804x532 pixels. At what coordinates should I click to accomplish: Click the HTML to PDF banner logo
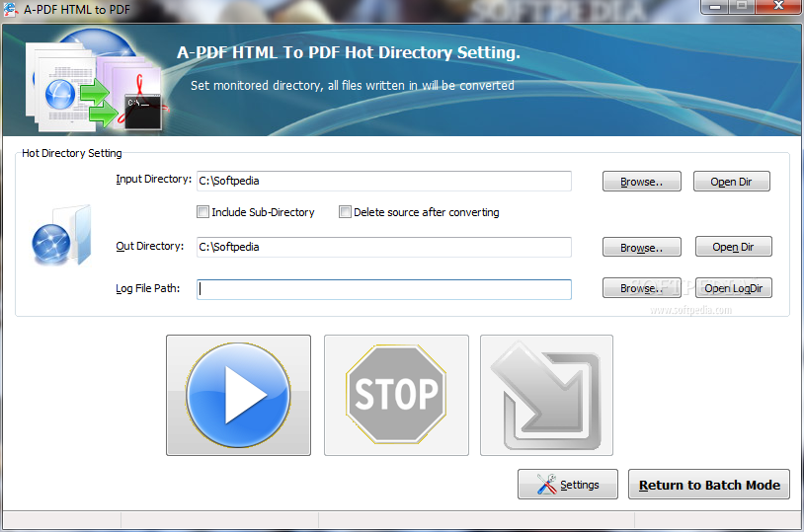pos(97,79)
